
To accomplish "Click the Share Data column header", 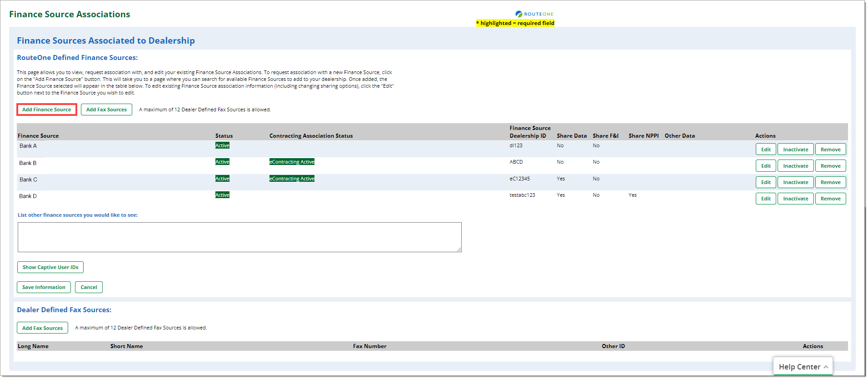I will [572, 136].
